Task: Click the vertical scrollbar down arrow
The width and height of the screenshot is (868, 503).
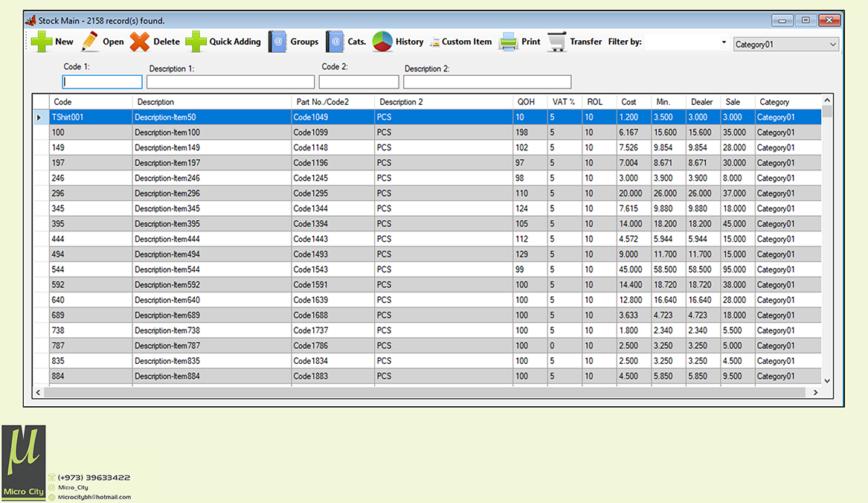Action: pos(827,380)
